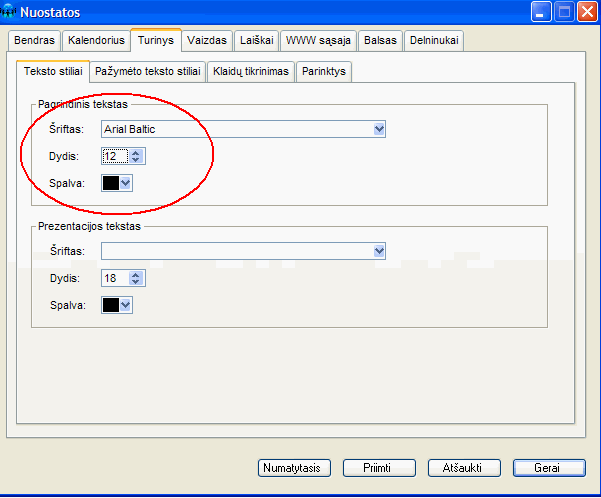Viewport: 601px width, 498px height.
Task: Confirm with the Gerai button
Action: (548, 467)
